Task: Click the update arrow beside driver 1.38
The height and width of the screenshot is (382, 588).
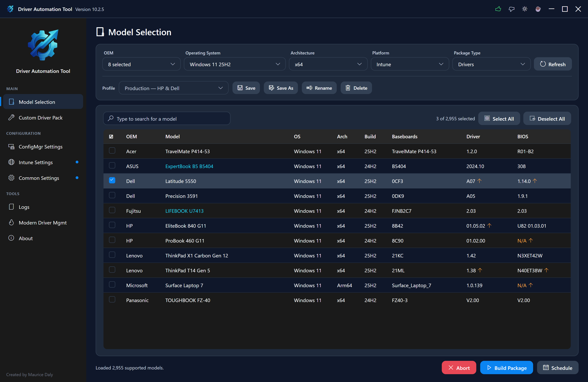Action: click(x=480, y=270)
